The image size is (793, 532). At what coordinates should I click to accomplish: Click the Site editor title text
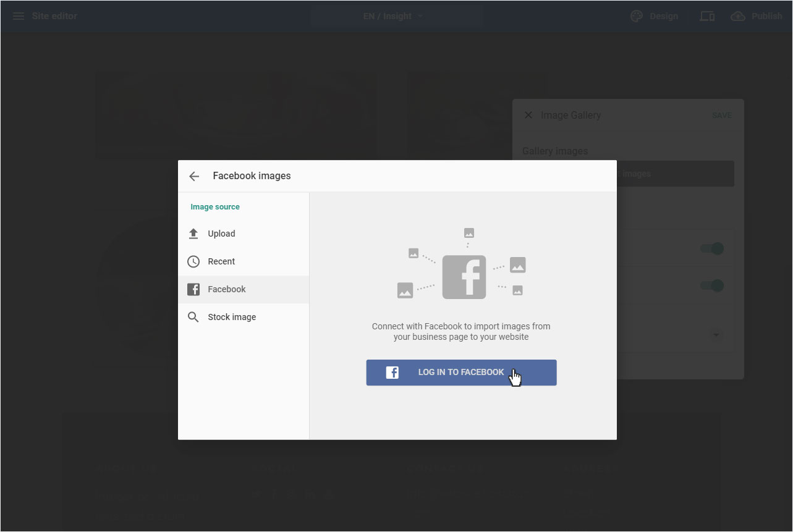tap(54, 16)
